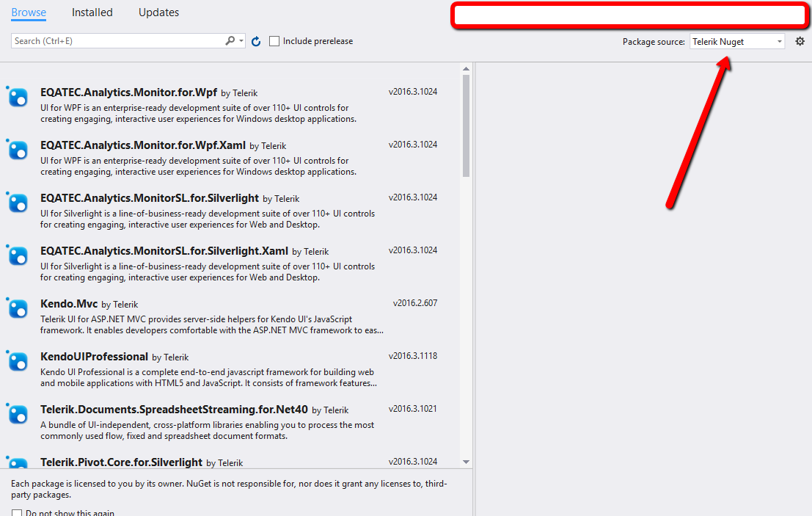Select the Kendo.Mvc package title
Image resolution: width=812 pixels, height=516 pixels.
[69, 304]
